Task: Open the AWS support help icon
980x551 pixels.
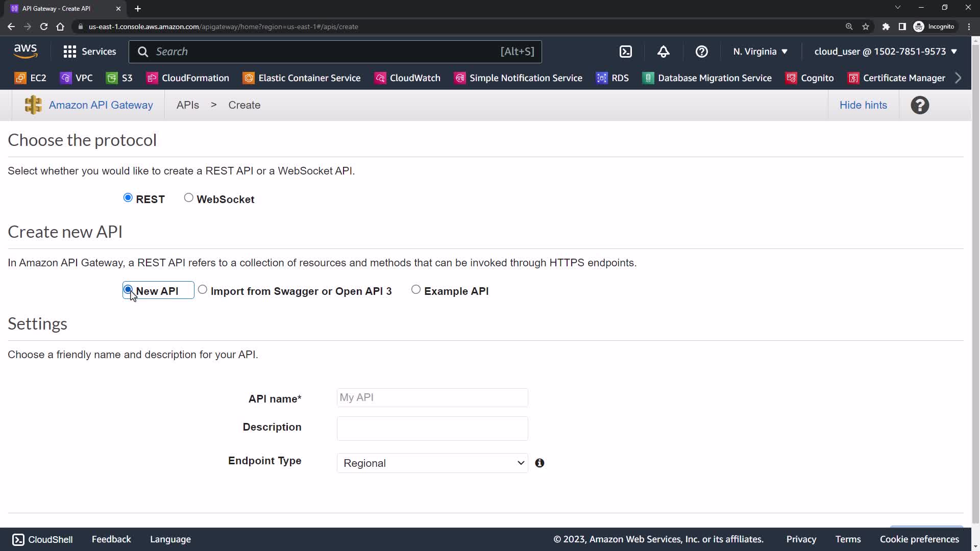Action: point(701,52)
